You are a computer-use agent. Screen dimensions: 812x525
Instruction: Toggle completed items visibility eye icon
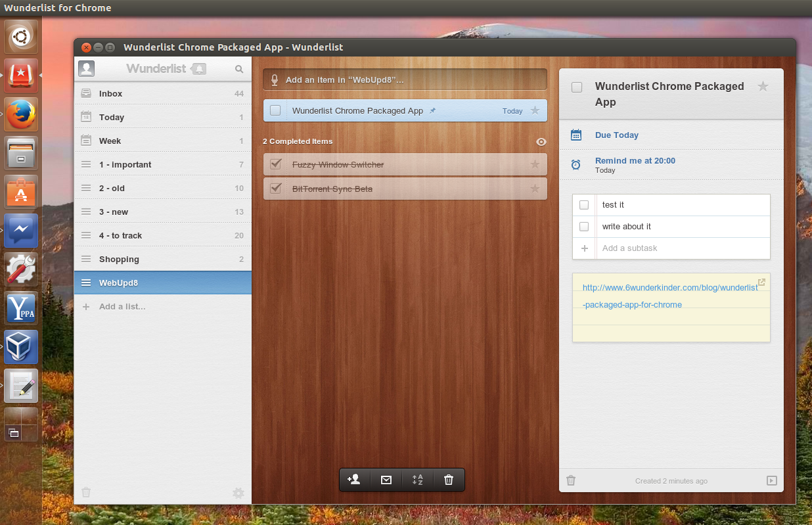click(541, 142)
